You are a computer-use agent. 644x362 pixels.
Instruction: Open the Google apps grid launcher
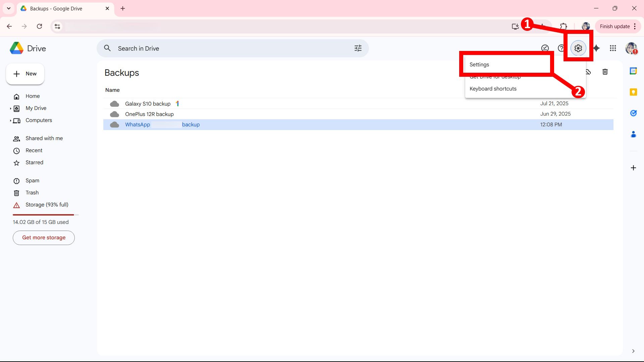tap(613, 48)
